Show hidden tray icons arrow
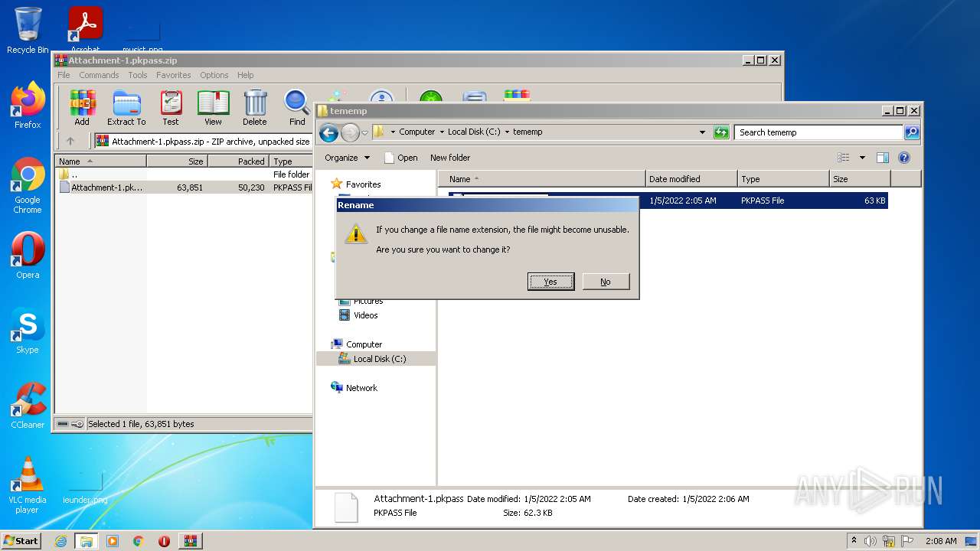Image resolution: width=980 pixels, height=551 pixels. [854, 541]
